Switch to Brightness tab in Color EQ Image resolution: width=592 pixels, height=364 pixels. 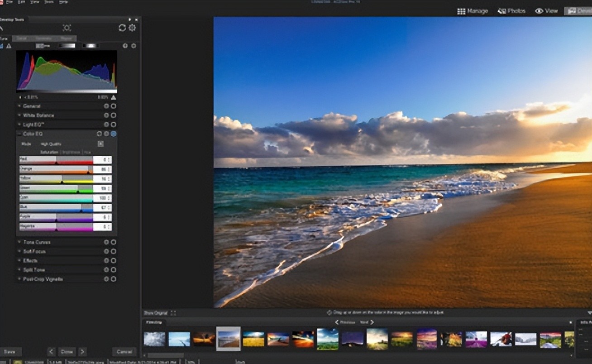[71, 152]
